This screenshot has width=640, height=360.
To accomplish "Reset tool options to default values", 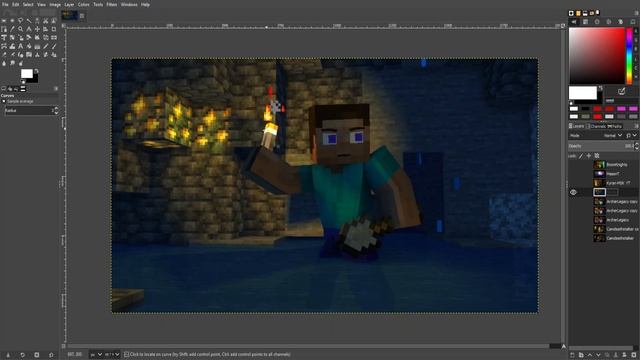I will click(51, 355).
